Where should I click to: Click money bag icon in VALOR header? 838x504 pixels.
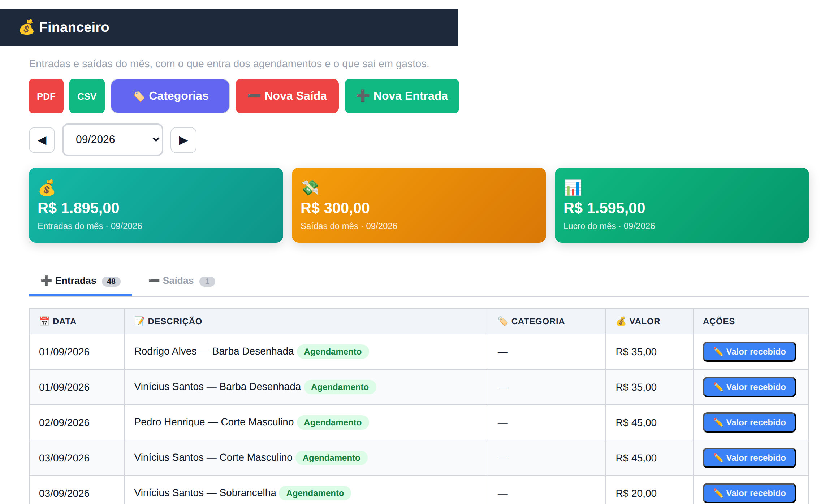[x=621, y=321]
